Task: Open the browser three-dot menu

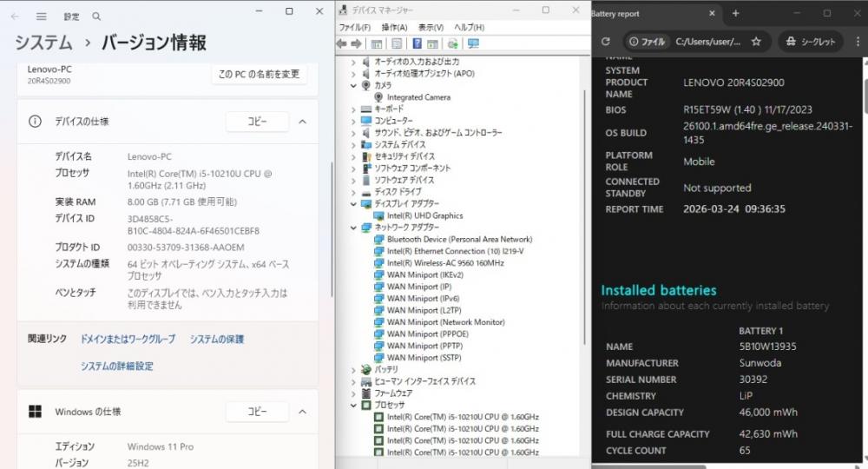Action: (858, 42)
